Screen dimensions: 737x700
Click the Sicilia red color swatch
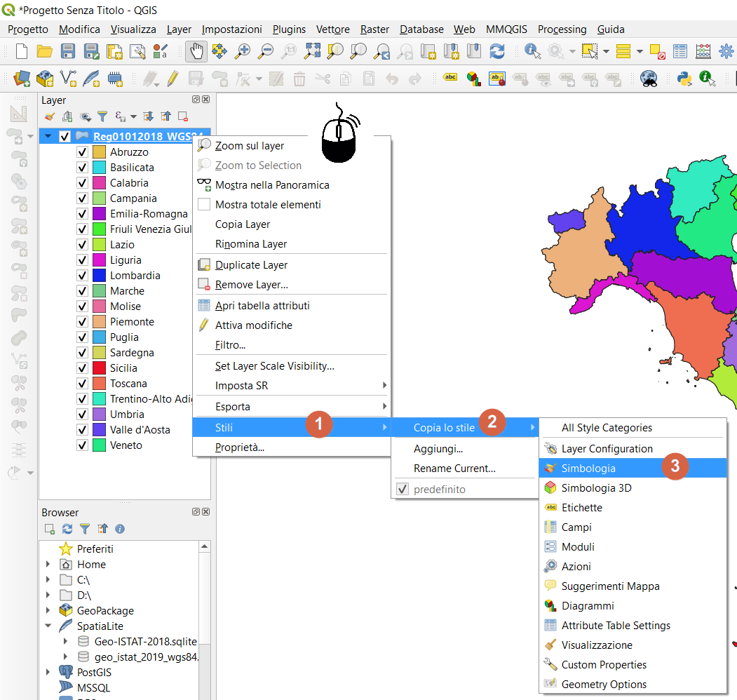click(99, 368)
